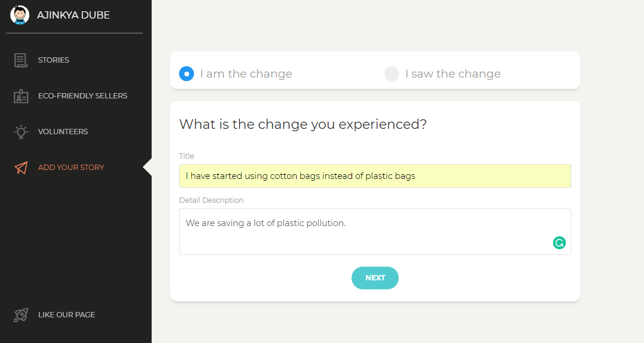The image size is (644, 343).
Task: Click the orange paper plane icon
Action: [21, 168]
